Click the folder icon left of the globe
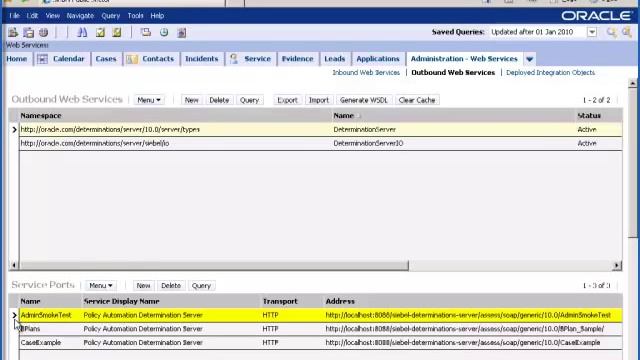The width and height of the screenshot is (640, 360). coord(29,32)
